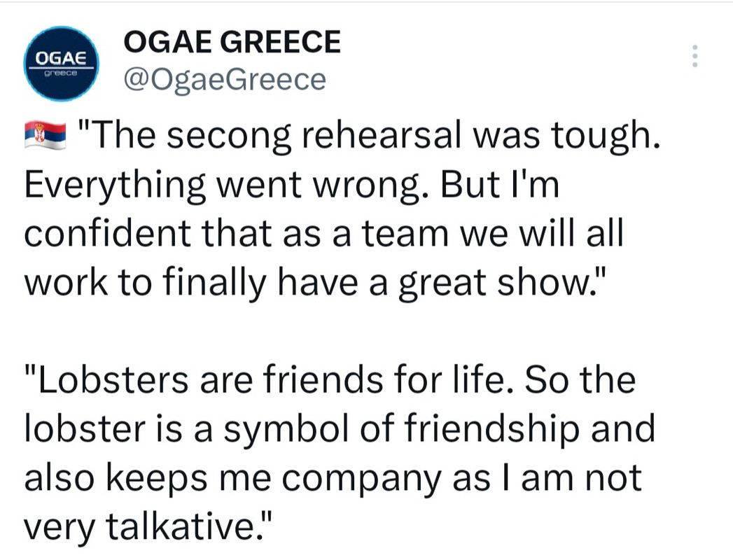
Task: Click the word 'rehearsal' in first quote
Action: point(381,134)
